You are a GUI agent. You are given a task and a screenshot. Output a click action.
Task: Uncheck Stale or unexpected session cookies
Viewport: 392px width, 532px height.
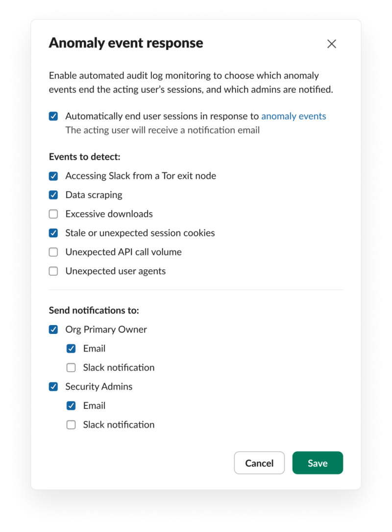(53, 233)
